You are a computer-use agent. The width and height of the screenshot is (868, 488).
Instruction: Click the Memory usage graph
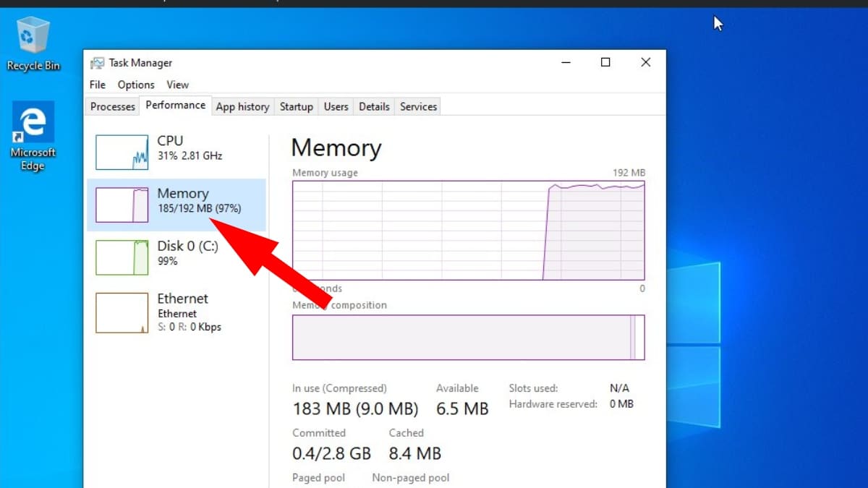coord(468,230)
